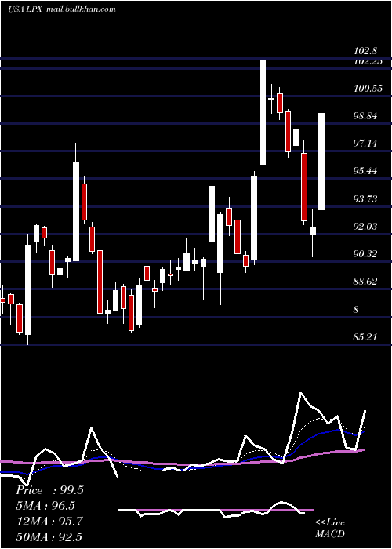Image resolution: width=392 pixels, height=549 pixels.
Task: Click the 'Price : 99.5' readout
Action: click(x=49, y=490)
